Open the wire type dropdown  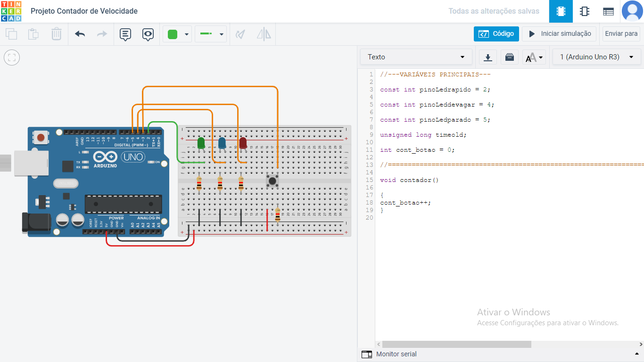211,34
